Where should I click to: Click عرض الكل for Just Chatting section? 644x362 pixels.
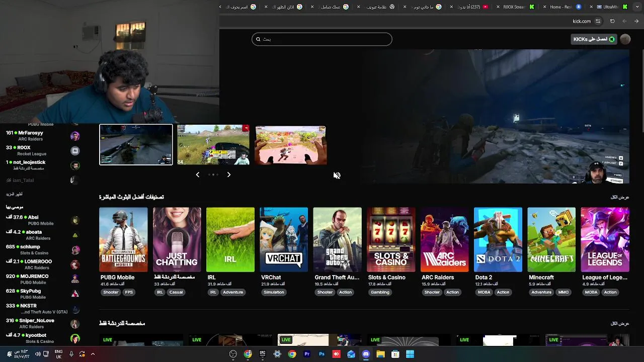pos(619,323)
